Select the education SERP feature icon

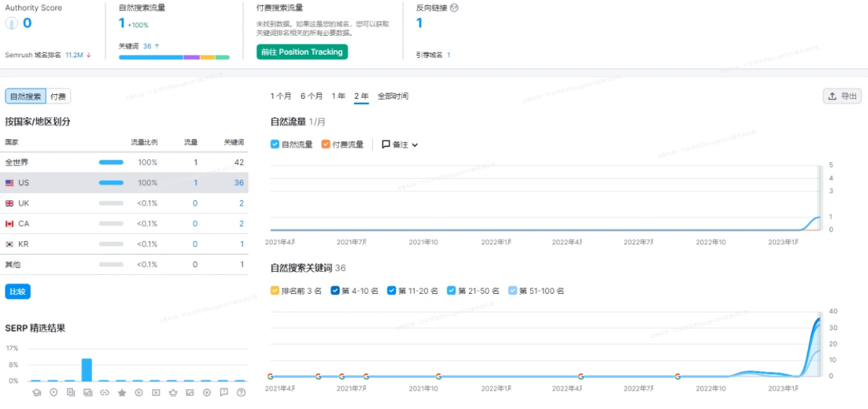click(x=36, y=393)
